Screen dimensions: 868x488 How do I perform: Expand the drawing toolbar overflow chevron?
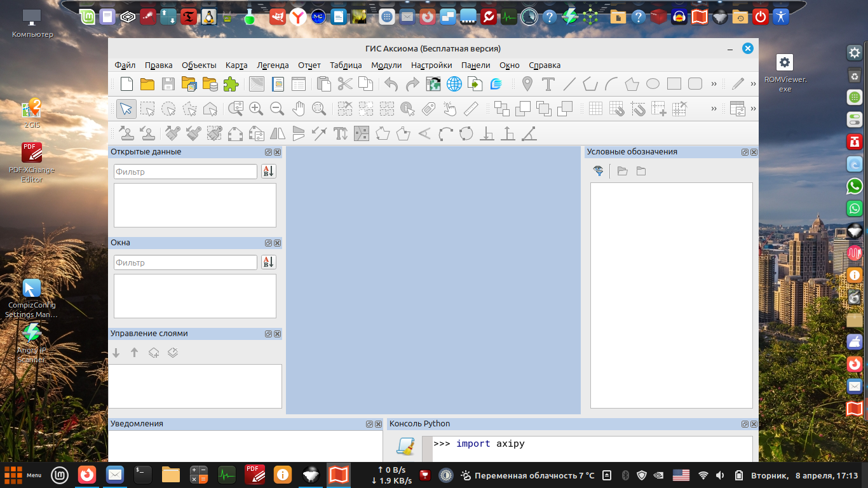click(x=714, y=84)
